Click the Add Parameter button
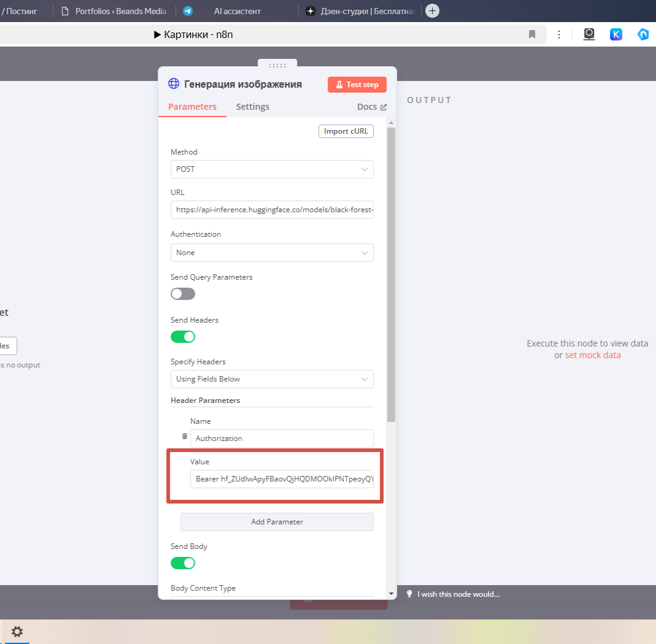This screenshot has height=644, width=656. pyautogui.click(x=277, y=522)
